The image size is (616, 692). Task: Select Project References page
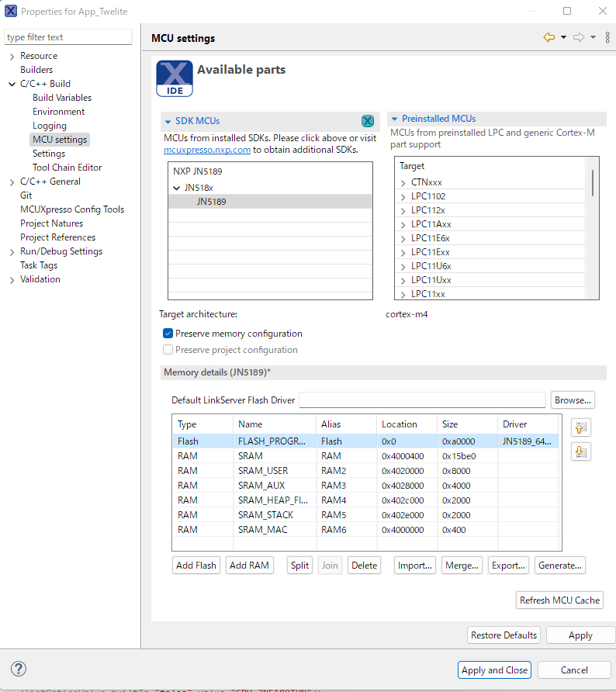[58, 237]
